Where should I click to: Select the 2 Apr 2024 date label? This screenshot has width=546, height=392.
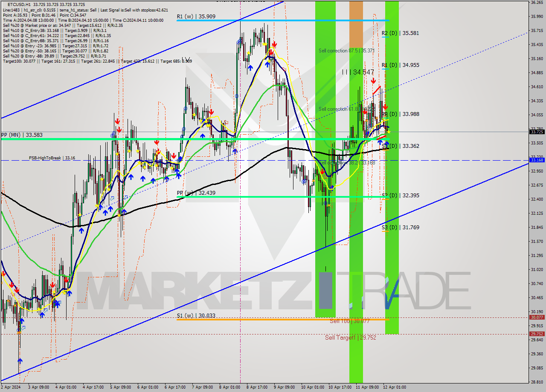point(12,387)
